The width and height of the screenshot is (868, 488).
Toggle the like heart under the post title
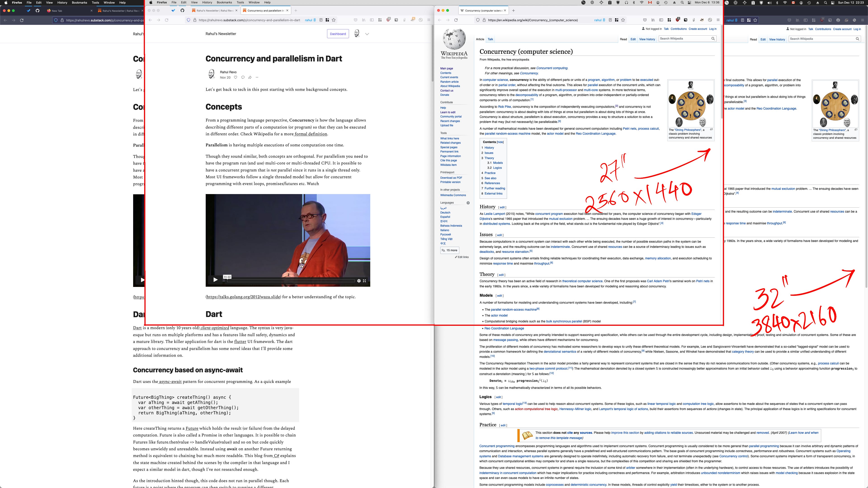click(x=235, y=77)
